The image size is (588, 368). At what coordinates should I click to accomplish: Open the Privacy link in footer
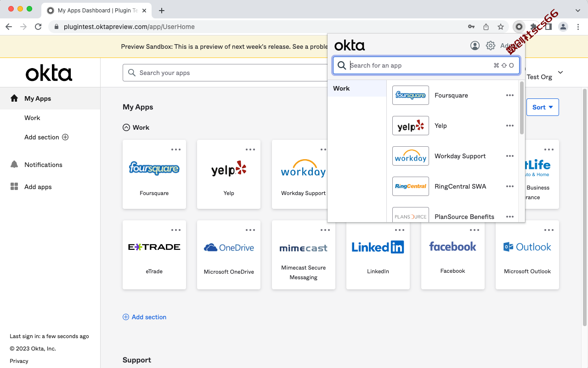coord(19,361)
